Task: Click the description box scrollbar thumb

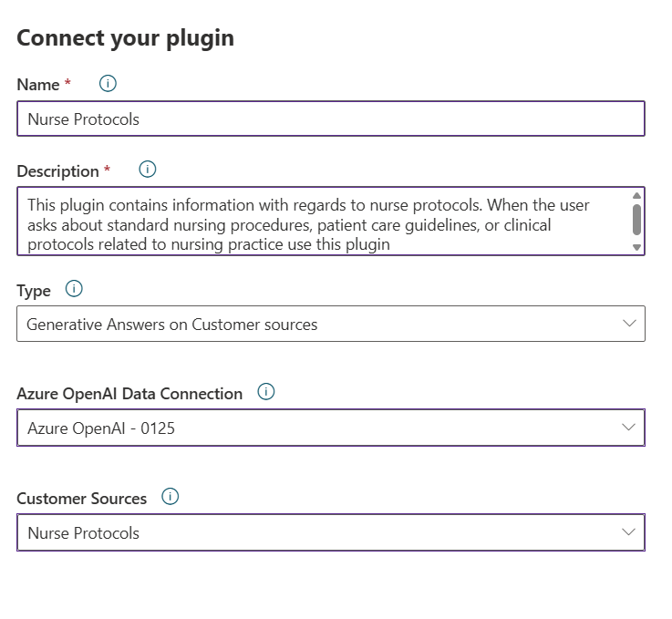Action: tap(636, 220)
